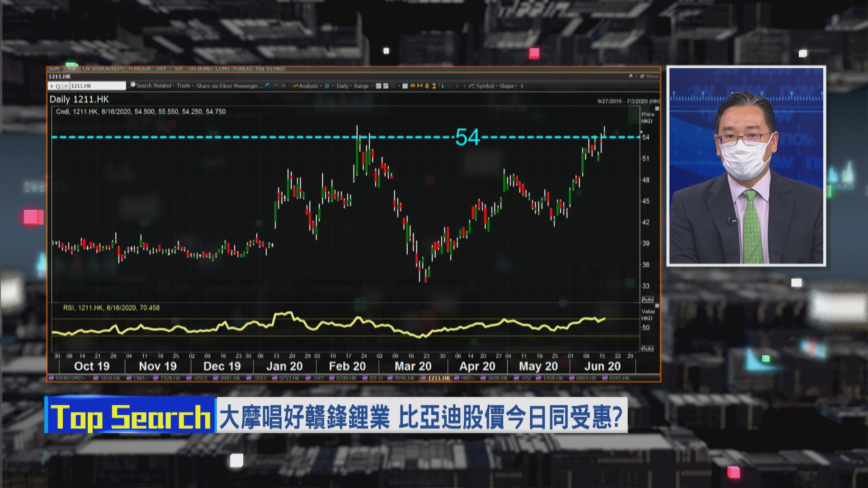Toggle Auto scale on price axis
Viewport: 868px width, 488px height.
pos(647,300)
